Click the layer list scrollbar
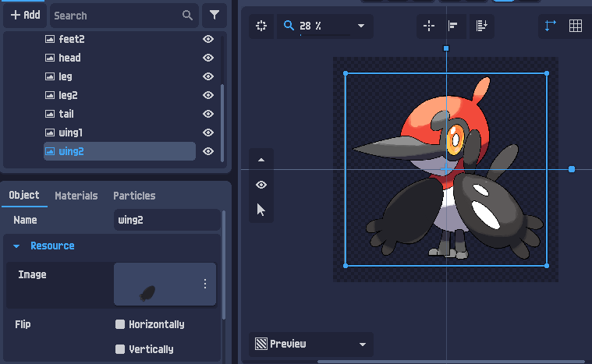Screen dimensions: 592x364 pos(222,122)
